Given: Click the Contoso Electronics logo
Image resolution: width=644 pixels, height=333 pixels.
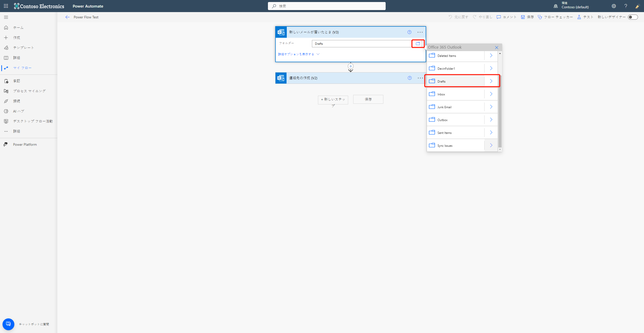Looking at the screenshot, I should coord(39,6).
